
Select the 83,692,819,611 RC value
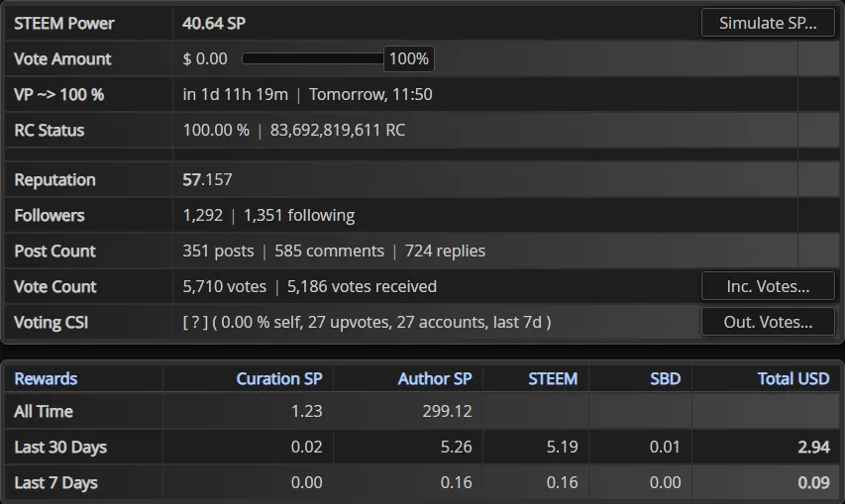tap(338, 130)
